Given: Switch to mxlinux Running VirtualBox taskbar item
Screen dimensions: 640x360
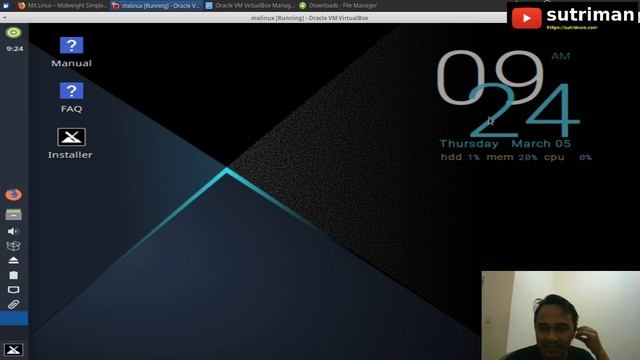Looking at the screenshot, I should 156,5.
